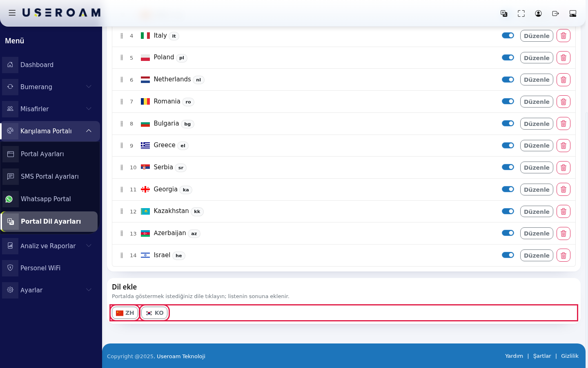Image resolution: width=588 pixels, height=368 pixels.
Task: Open the Gizlilik footer link
Action: tap(570, 356)
